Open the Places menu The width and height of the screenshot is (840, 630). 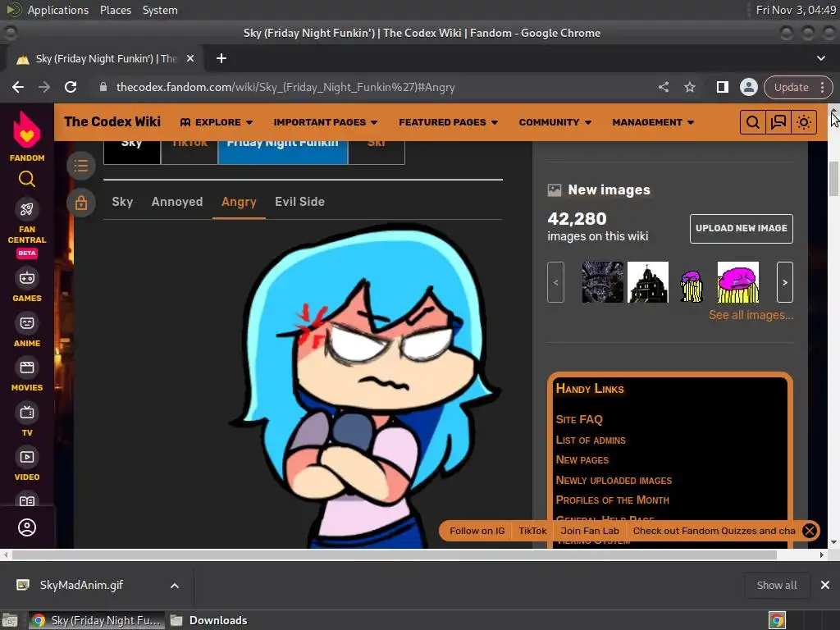click(x=116, y=10)
